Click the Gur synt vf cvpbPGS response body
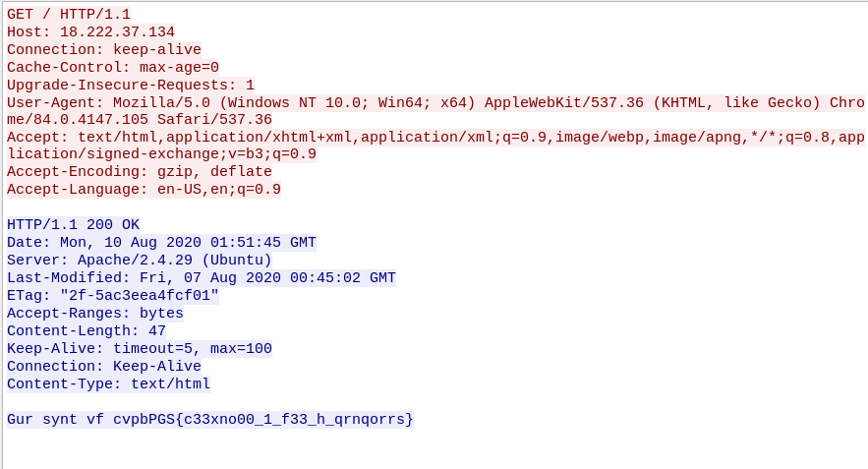 (x=210, y=419)
